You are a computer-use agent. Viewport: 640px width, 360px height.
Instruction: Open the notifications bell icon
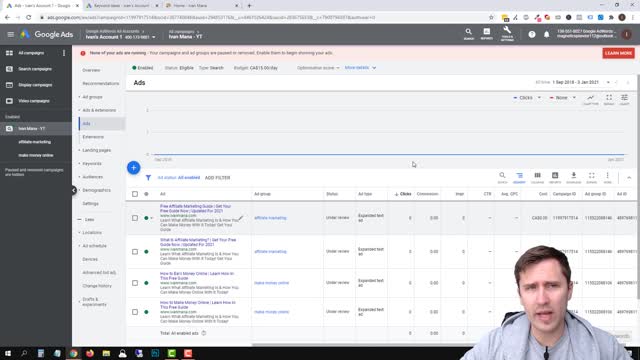(x=547, y=35)
